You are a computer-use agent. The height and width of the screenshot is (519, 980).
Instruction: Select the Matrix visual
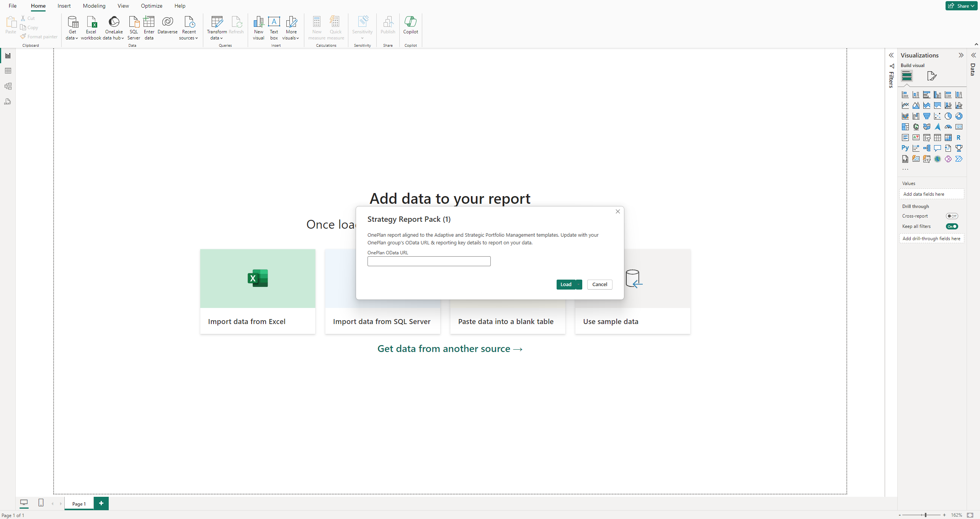(x=948, y=138)
